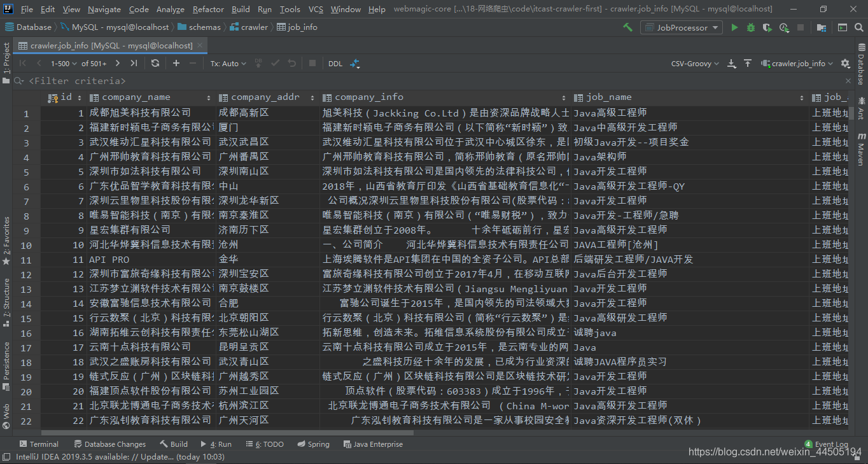Jump to last page of rows
This screenshot has width=868, height=464.
pyautogui.click(x=134, y=63)
